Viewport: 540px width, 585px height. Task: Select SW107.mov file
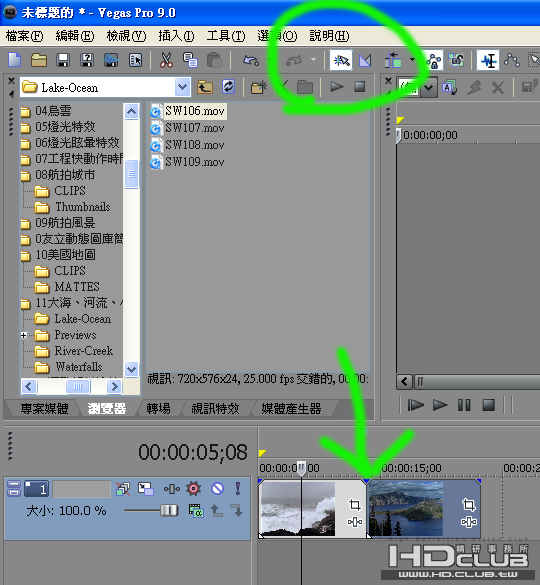pos(188,128)
